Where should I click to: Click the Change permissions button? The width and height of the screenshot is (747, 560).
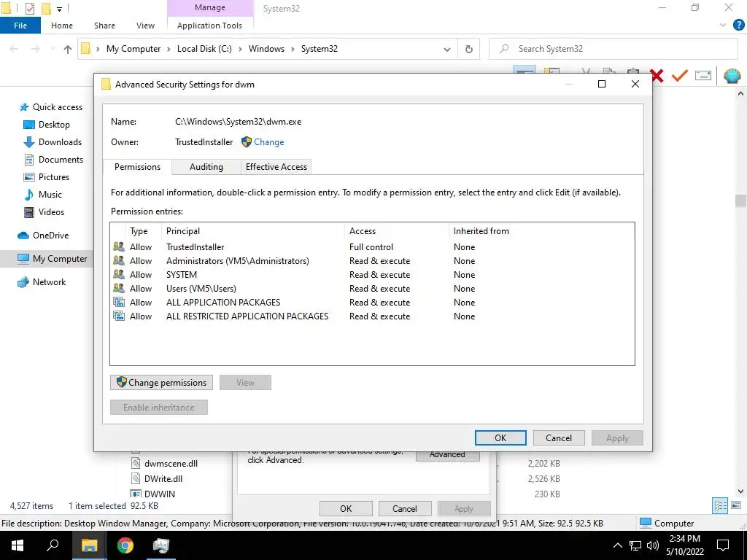click(161, 382)
